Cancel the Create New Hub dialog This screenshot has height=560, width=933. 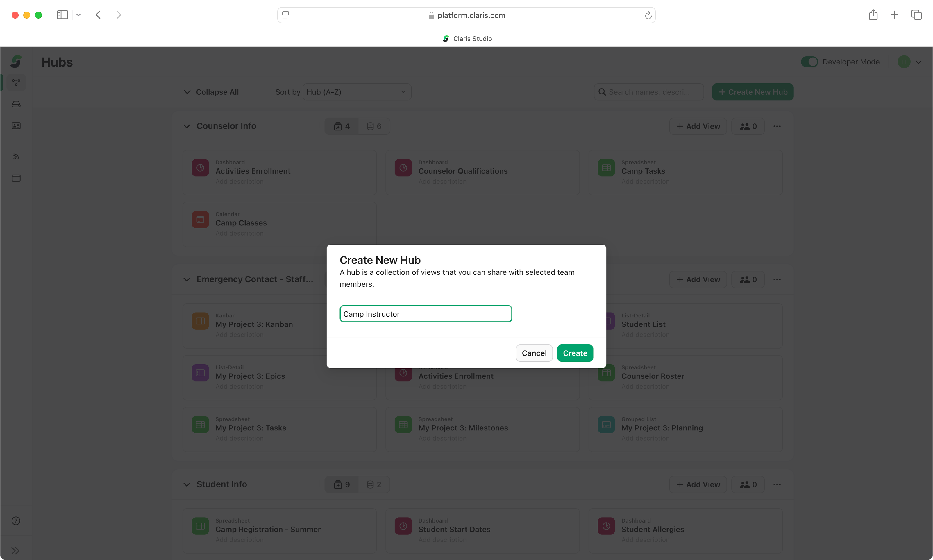tap(534, 353)
